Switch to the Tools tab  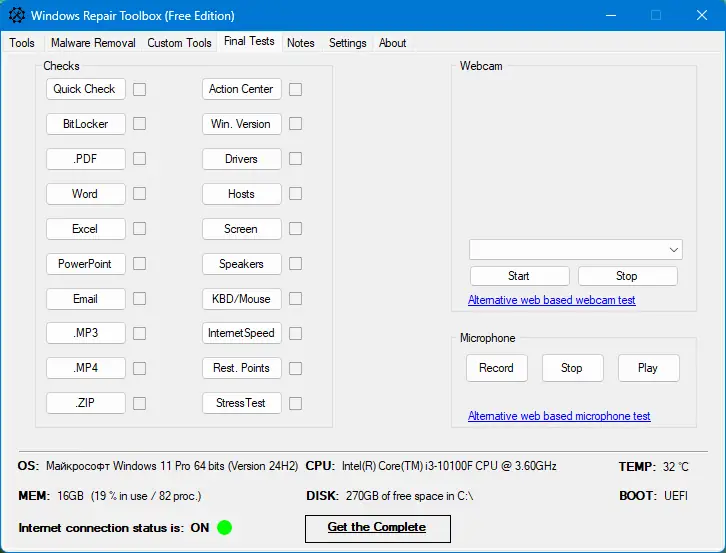pyautogui.click(x=22, y=43)
